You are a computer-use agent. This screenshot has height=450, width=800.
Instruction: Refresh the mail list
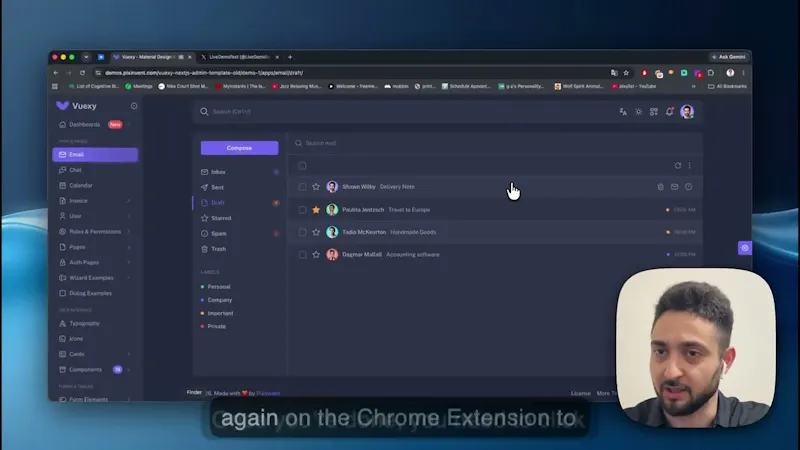678,165
